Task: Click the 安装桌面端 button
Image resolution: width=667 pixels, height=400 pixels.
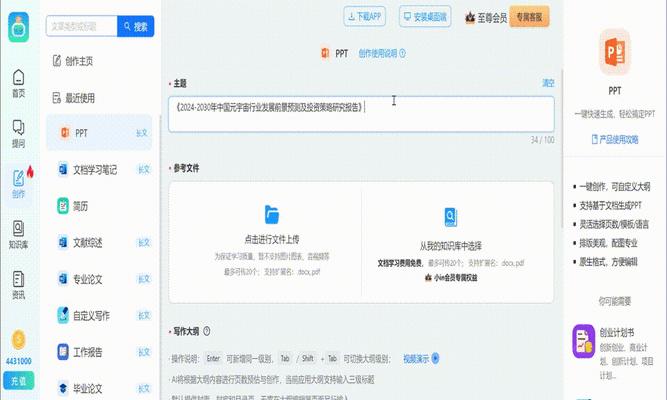Action: pyautogui.click(x=425, y=17)
